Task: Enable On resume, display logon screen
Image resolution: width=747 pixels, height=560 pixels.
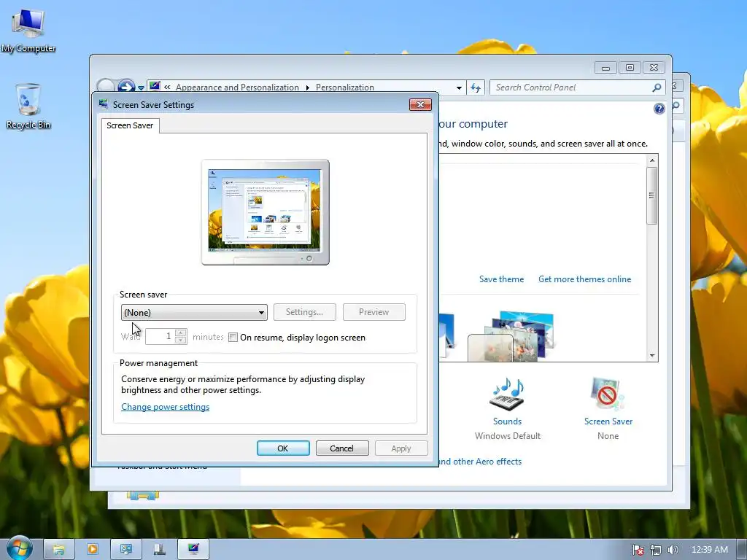Action: coord(233,338)
